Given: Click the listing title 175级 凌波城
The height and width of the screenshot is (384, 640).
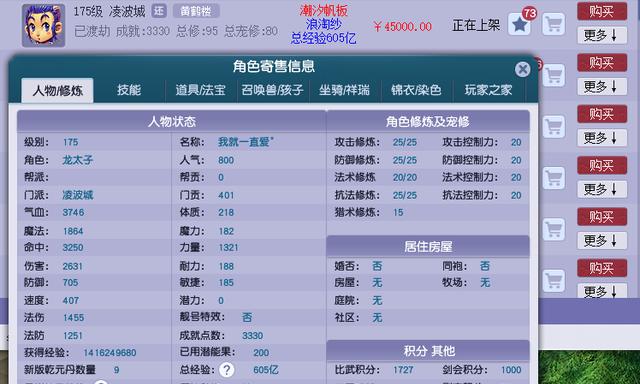Looking at the screenshot, I should coord(109,11).
